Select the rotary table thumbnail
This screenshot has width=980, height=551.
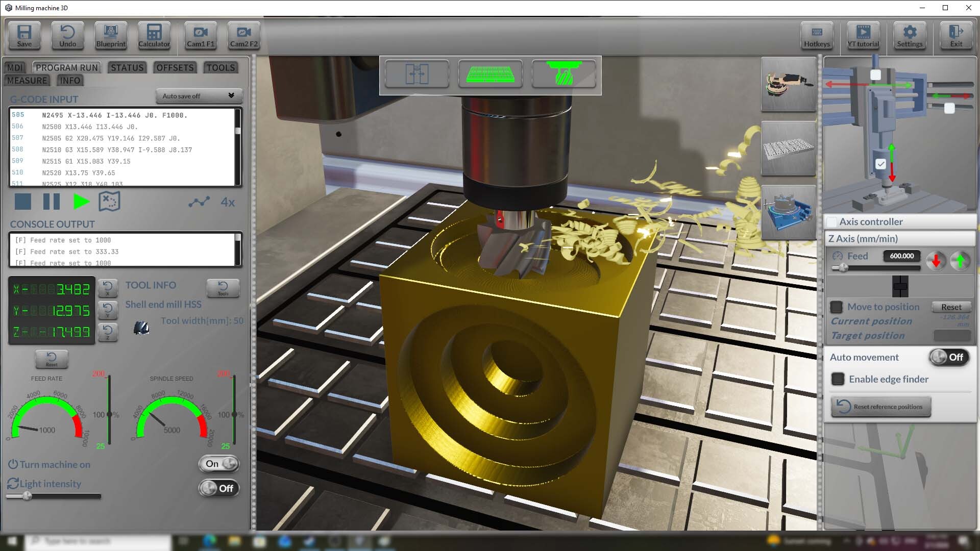coord(788,212)
